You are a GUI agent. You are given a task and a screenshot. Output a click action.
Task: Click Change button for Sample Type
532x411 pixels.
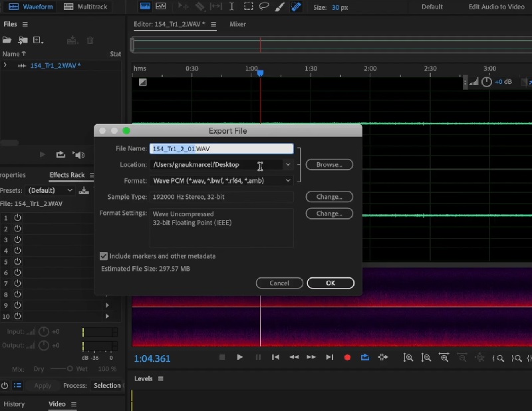pos(329,197)
